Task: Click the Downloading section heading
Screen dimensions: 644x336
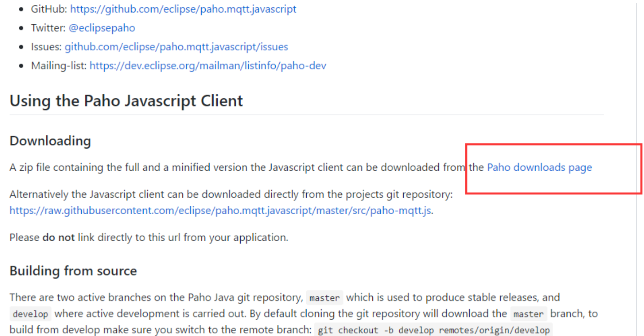Action: (x=50, y=141)
